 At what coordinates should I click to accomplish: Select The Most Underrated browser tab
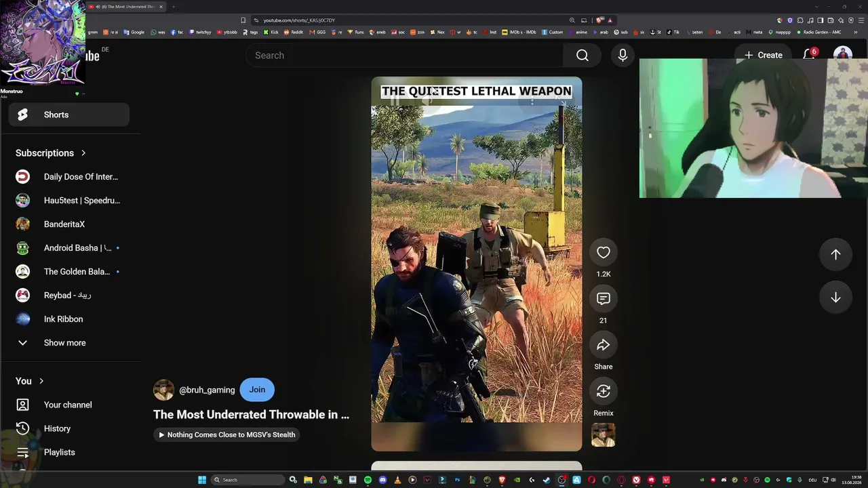pos(126,7)
